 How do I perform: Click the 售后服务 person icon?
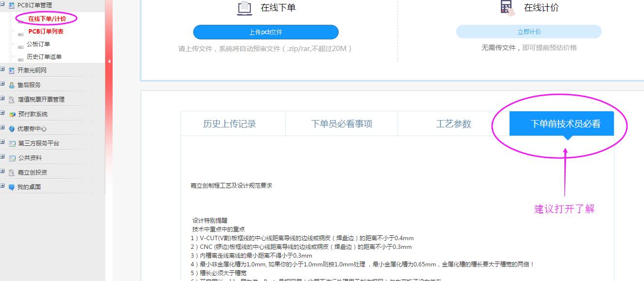[12, 85]
